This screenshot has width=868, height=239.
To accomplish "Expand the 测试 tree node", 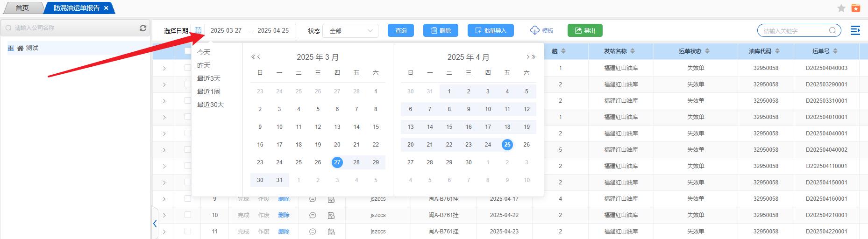I will pyautogui.click(x=11, y=48).
